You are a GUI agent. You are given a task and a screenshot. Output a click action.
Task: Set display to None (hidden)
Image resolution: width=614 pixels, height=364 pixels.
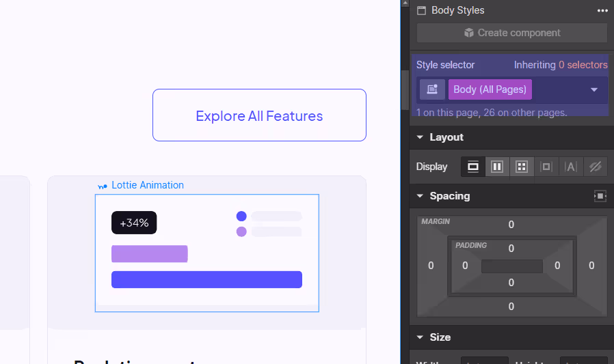[x=596, y=167]
